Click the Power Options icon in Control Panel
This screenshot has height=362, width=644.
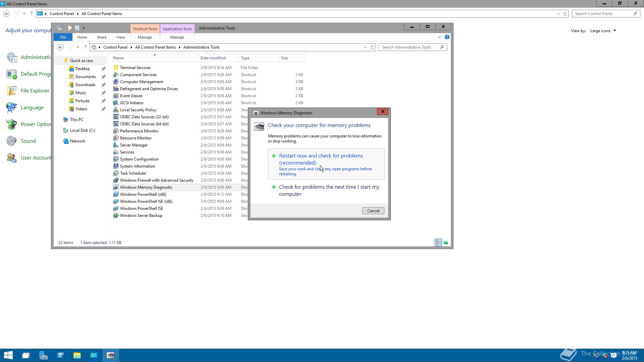tap(11, 124)
